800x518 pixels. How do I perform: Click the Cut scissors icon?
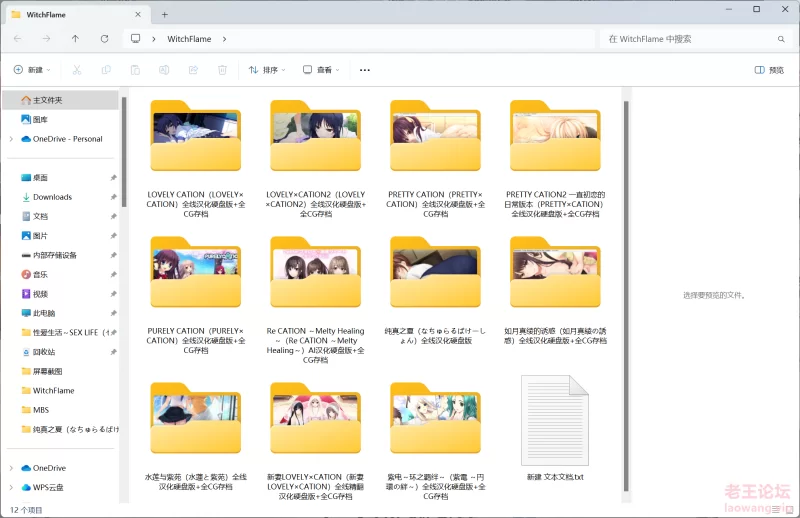coord(77,70)
